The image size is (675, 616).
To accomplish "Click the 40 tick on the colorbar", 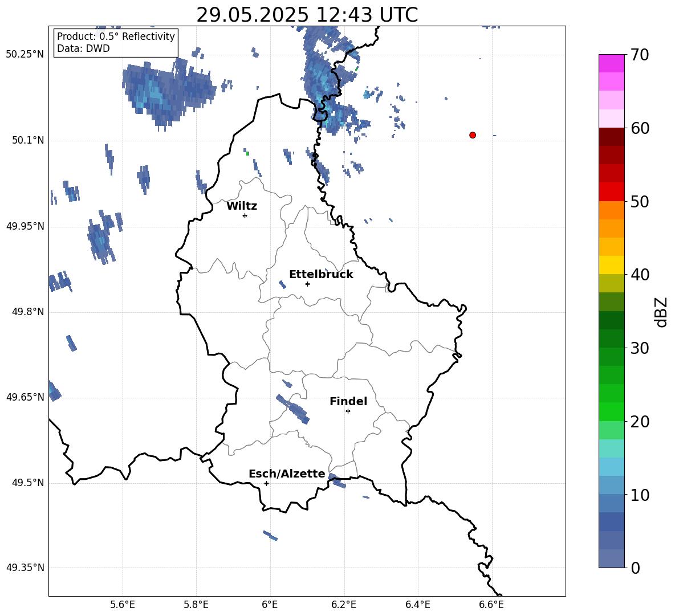I will tap(640, 275).
